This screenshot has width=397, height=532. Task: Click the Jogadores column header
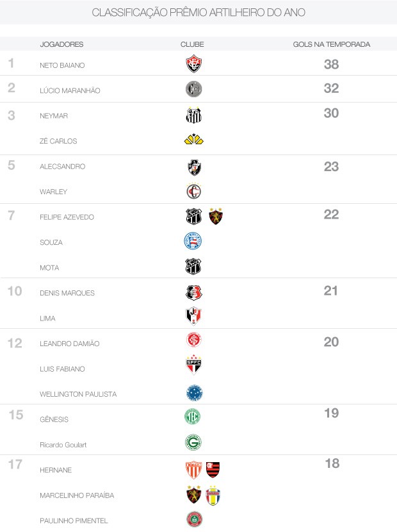tap(61, 44)
